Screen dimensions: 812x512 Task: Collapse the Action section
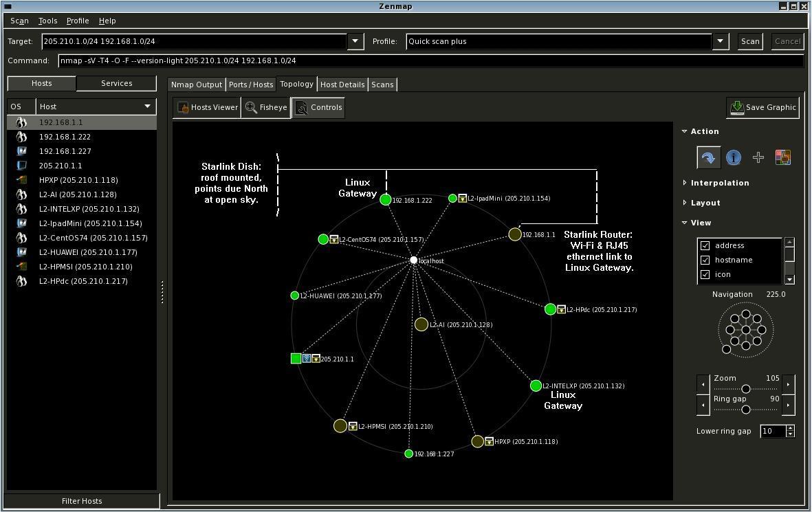(x=685, y=131)
